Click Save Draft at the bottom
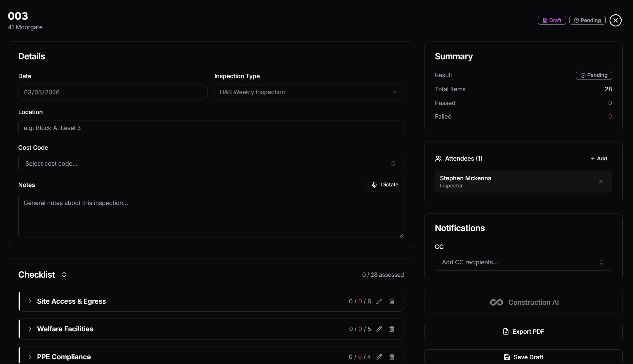This screenshot has width=633, height=364. [523, 357]
